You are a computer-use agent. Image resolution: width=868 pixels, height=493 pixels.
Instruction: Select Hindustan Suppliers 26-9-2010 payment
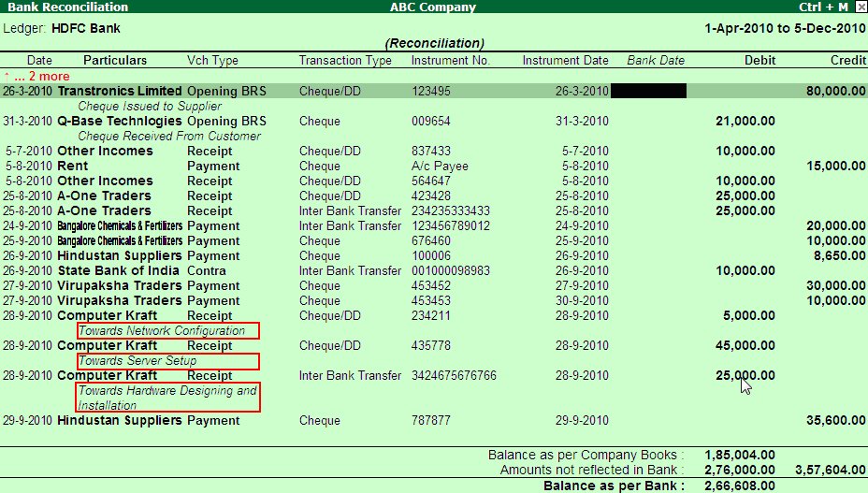[434, 255]
